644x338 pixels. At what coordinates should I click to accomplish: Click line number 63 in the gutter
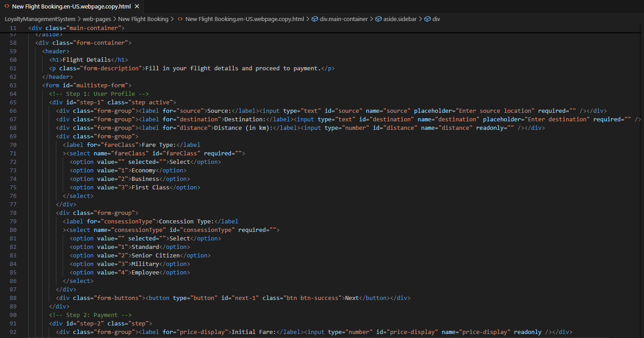pyautogui.click(x=13, y=85)
